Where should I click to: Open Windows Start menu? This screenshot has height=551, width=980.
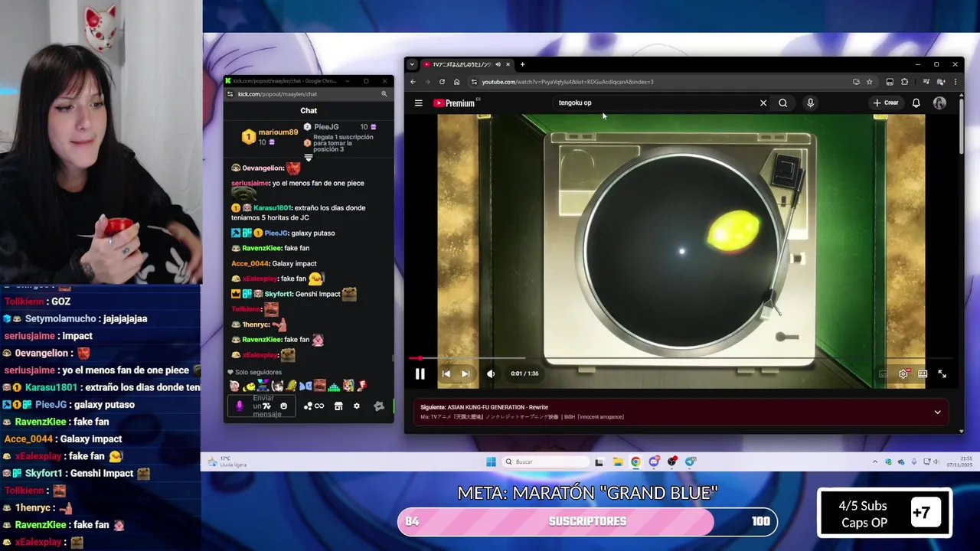click(x=491, y=461)
